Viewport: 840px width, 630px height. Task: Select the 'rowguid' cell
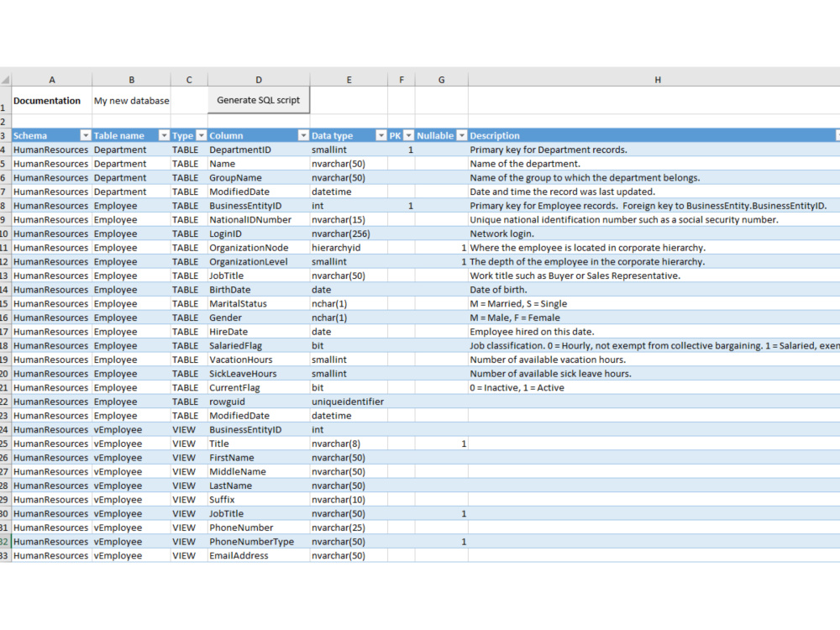click(259, 402)
